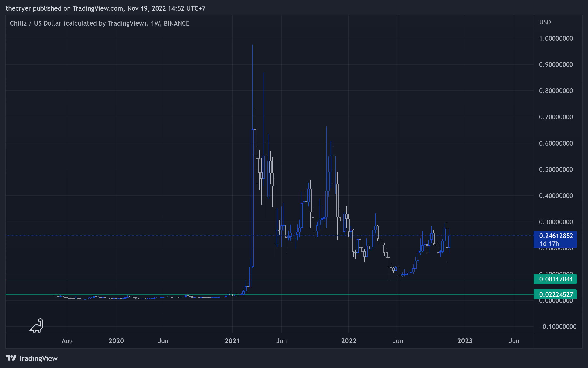Select the 0.24612852 current price label
This screenshot has width=588, height=368.
click(x=556, y=236)
